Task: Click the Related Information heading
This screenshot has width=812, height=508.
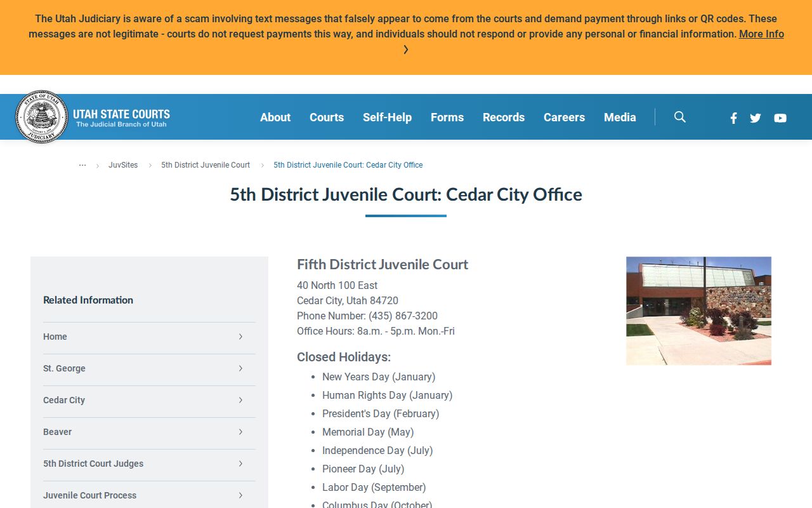Action: tap(88, 300)
